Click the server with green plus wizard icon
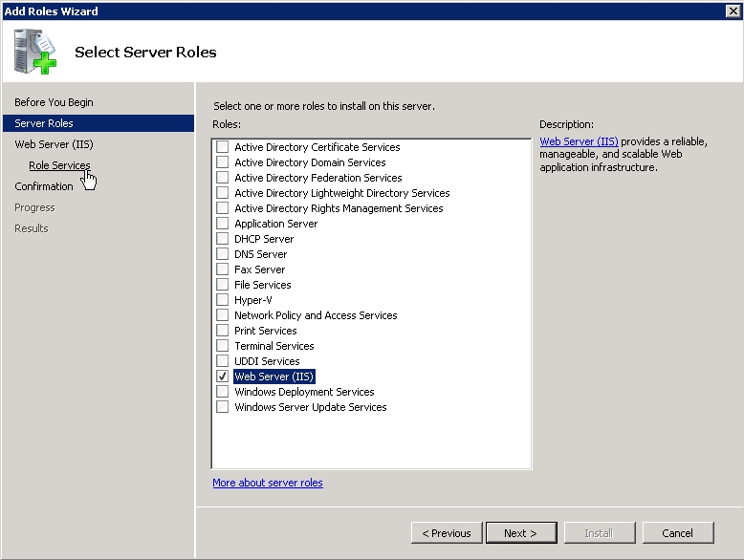The height and width of the screenshot is (560, 744). 35,52
